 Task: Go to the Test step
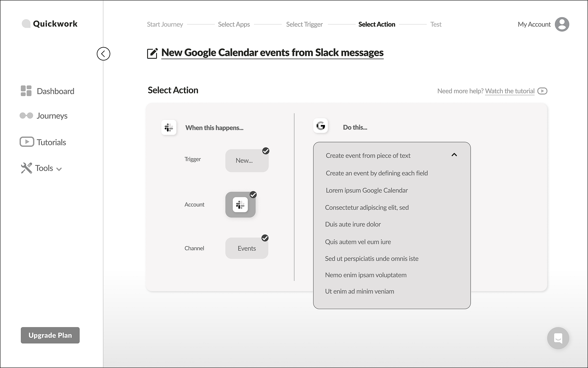(x=436, y=24)
